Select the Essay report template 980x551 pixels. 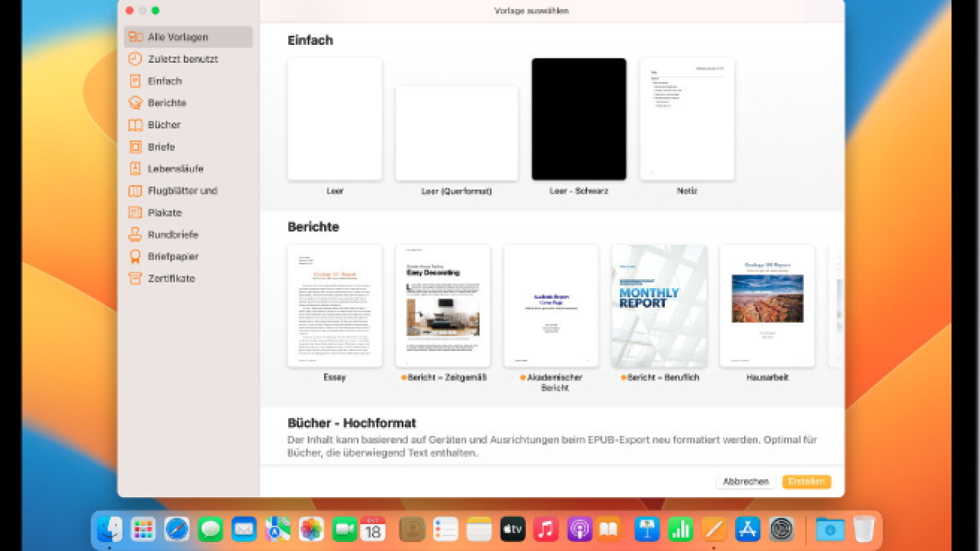[x=335, y=306]
